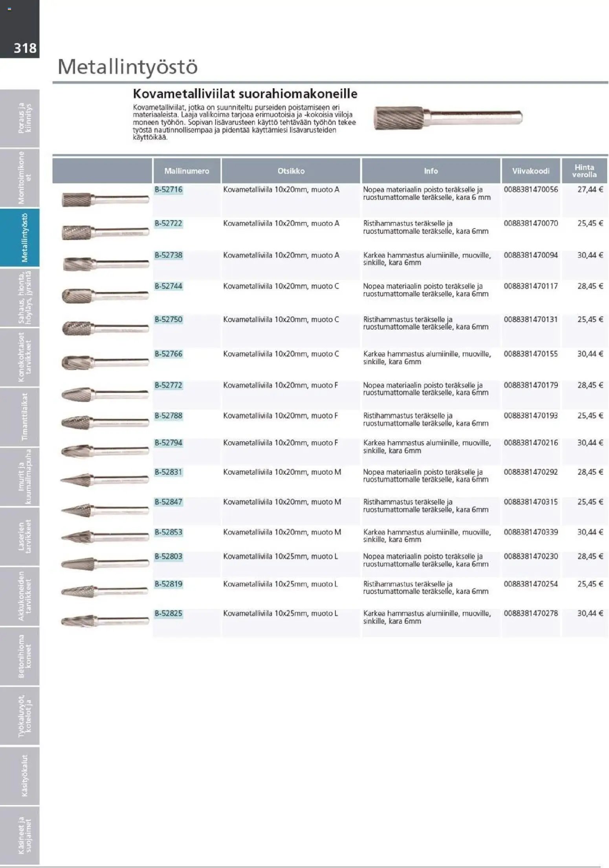Image resolution: width=609 pixels, height=868 pixels.
Task: Click the large carbide burr product image
Action: pos(448,117)
